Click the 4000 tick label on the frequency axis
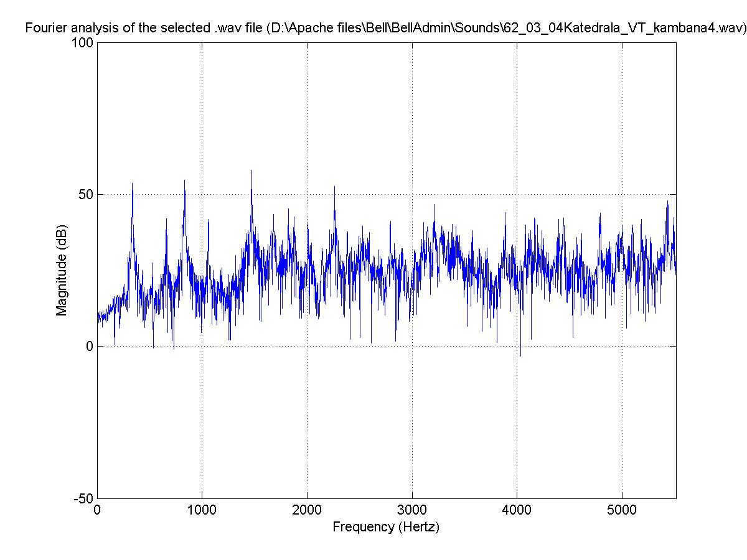Viewport: 747px width, 560px height. 517,510
